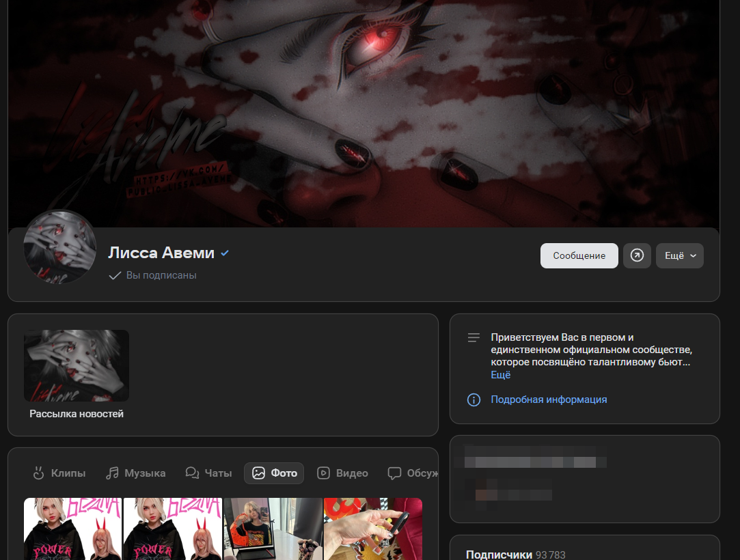Click the community description text

(591, 350)
